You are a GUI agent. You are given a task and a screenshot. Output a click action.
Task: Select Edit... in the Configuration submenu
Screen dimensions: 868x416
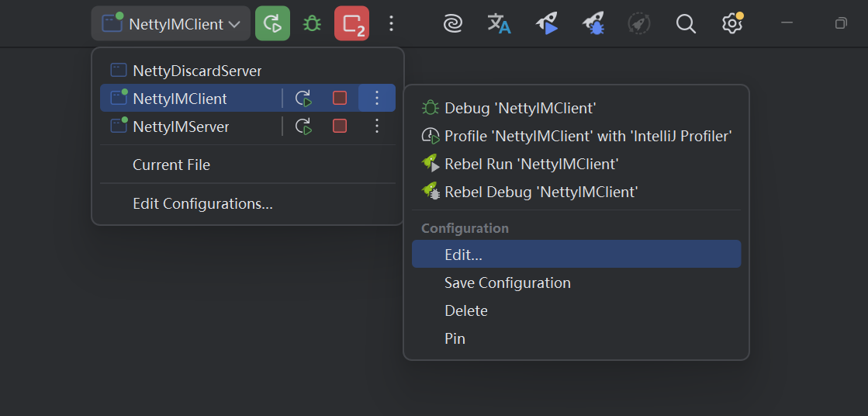click(463, 255)
